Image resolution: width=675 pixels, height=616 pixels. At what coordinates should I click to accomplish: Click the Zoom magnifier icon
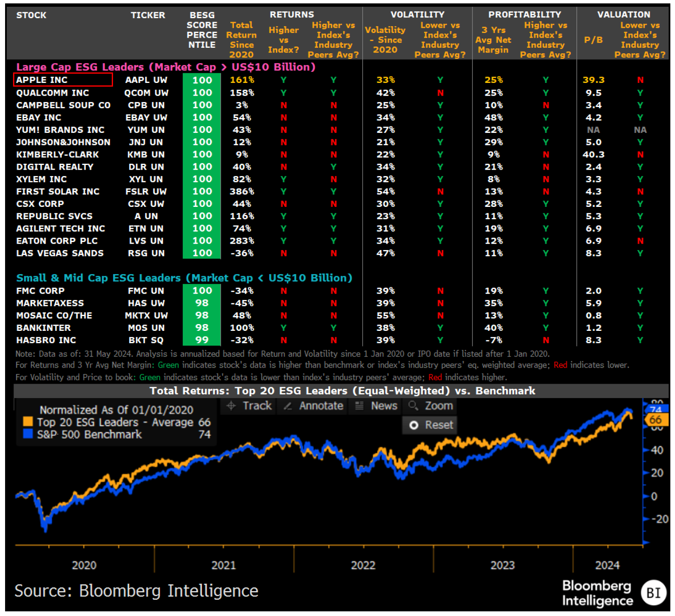tap(413, 406)
